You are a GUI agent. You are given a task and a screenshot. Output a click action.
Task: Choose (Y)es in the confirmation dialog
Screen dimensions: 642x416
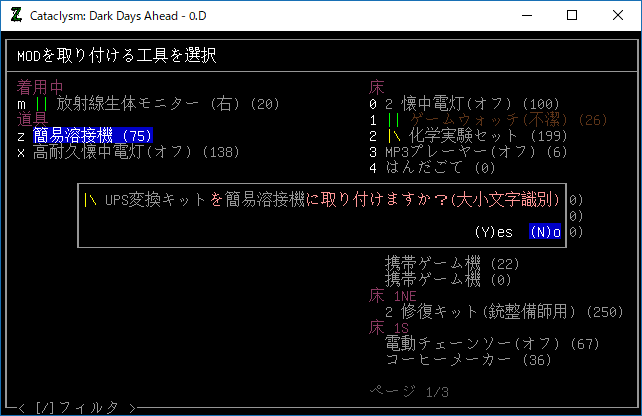494,232
